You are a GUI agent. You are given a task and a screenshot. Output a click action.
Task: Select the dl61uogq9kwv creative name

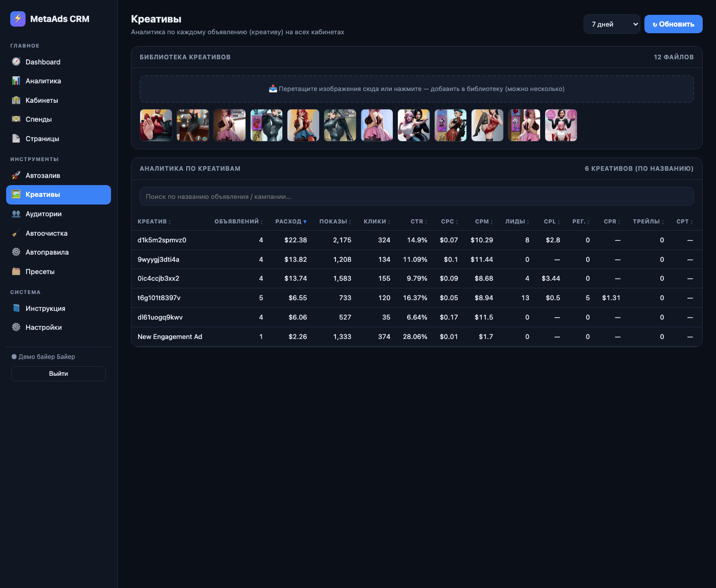click(160, 317)
